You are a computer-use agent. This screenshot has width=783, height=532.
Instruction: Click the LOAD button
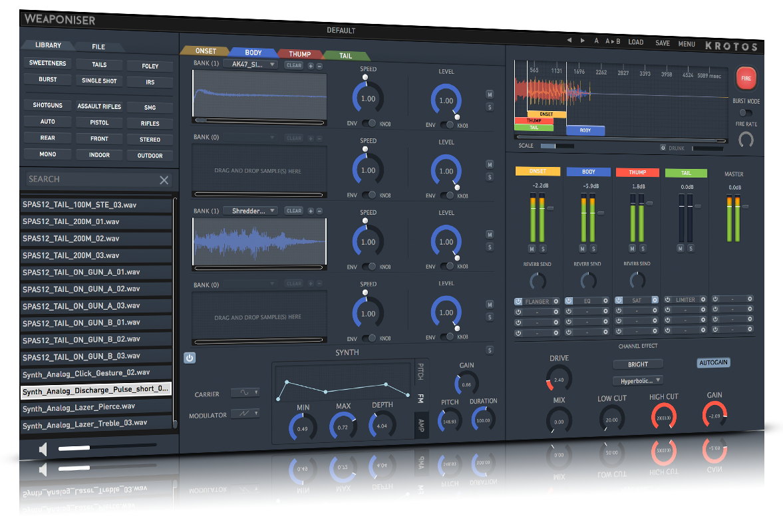pyautogui.click(x=635, y=42)
